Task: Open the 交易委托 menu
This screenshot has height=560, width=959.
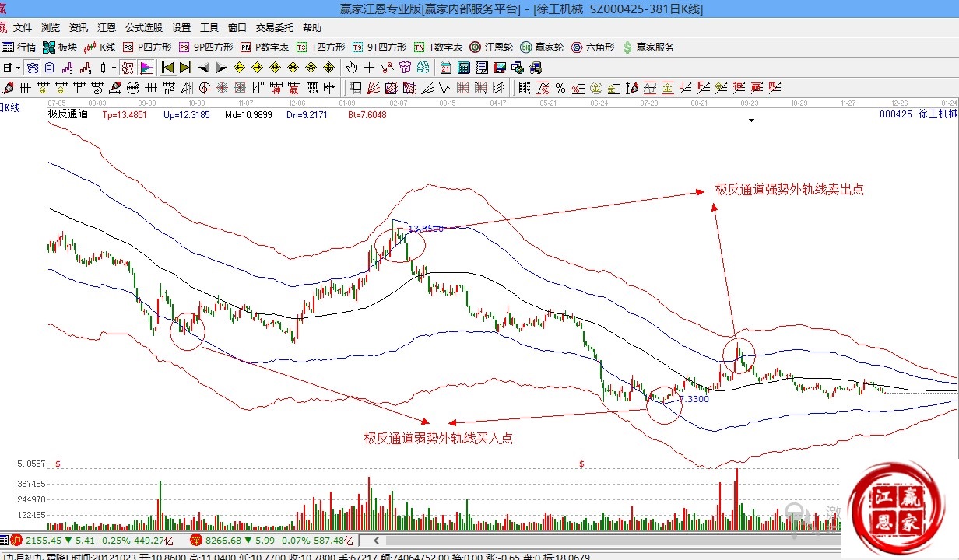Action: point(275,28)
